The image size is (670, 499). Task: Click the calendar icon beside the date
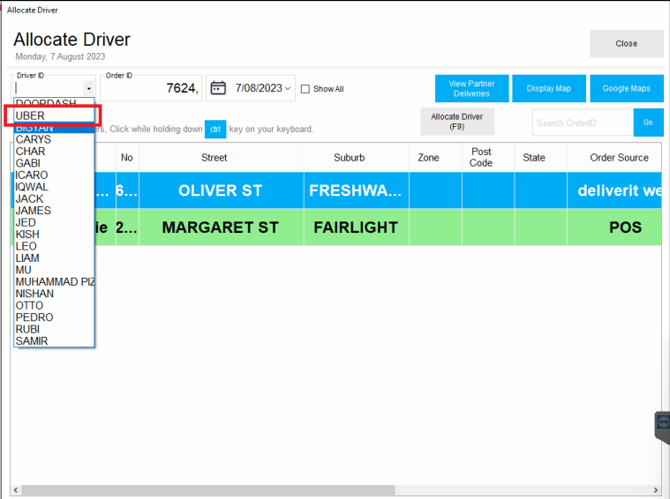pyautogui.click(x=217, y=89)
